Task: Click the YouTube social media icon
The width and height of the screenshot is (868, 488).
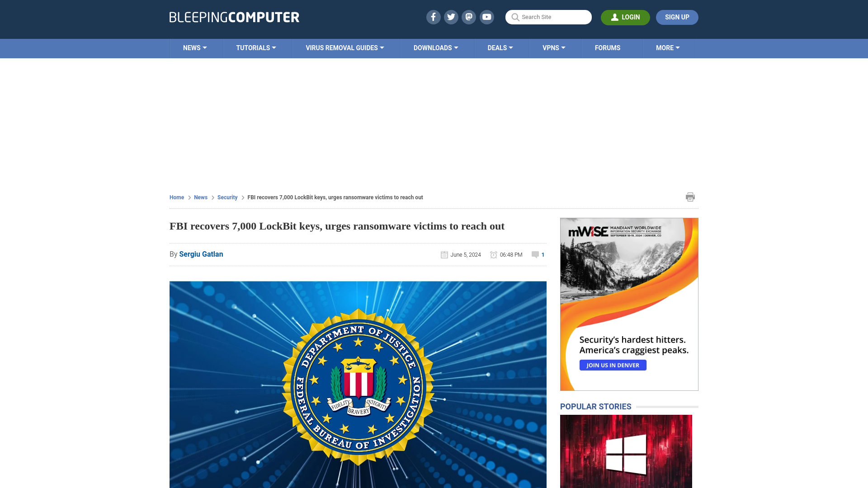Action: pos(486,17)
